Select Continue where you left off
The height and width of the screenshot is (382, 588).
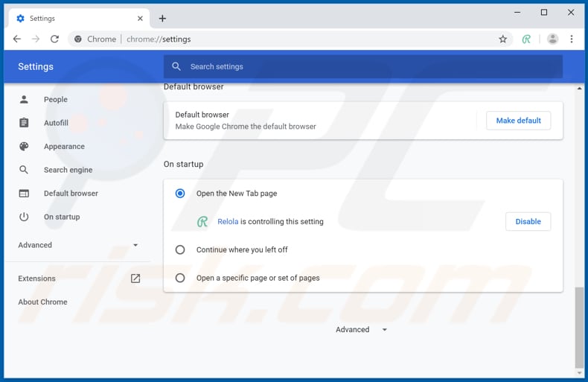[180, 249]
